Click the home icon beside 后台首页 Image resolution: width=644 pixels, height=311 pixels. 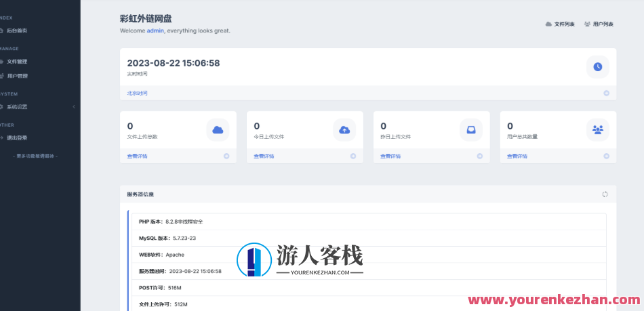(1, 30)
